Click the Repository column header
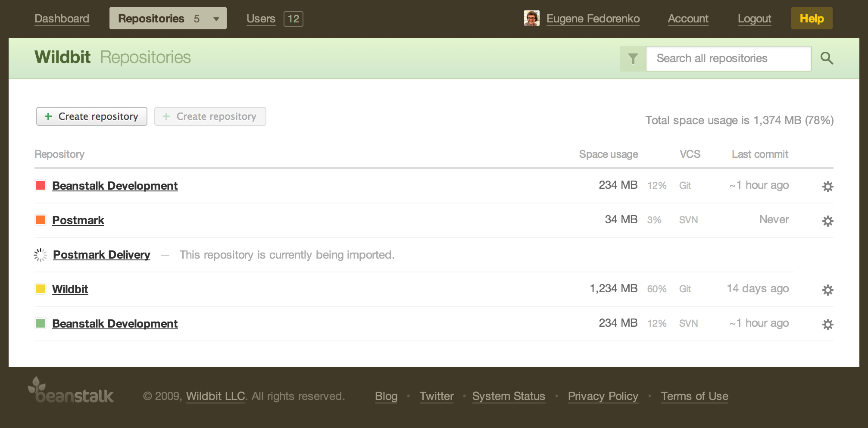The height and width of the screenshot is (428, 868). point(59,154)
